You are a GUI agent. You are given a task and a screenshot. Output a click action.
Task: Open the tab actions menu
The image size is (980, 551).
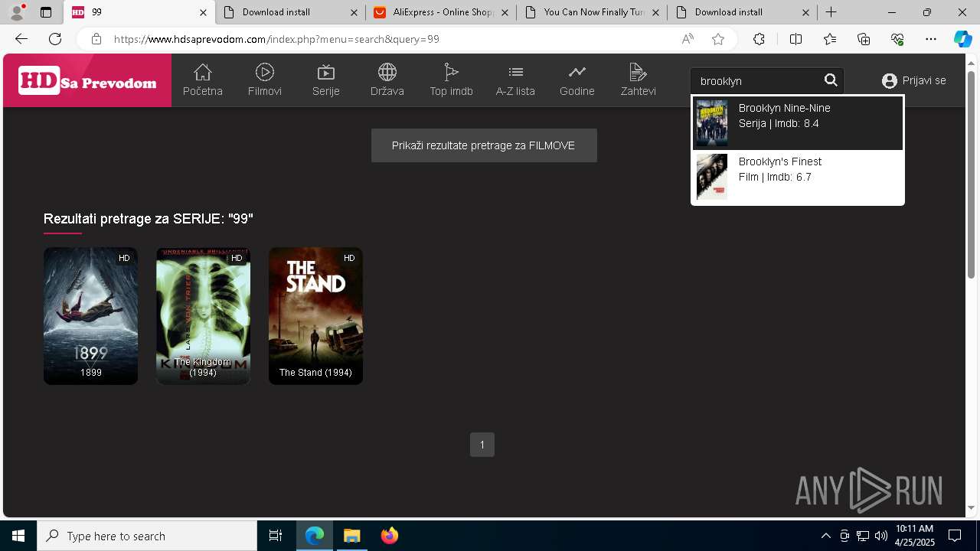45,12
